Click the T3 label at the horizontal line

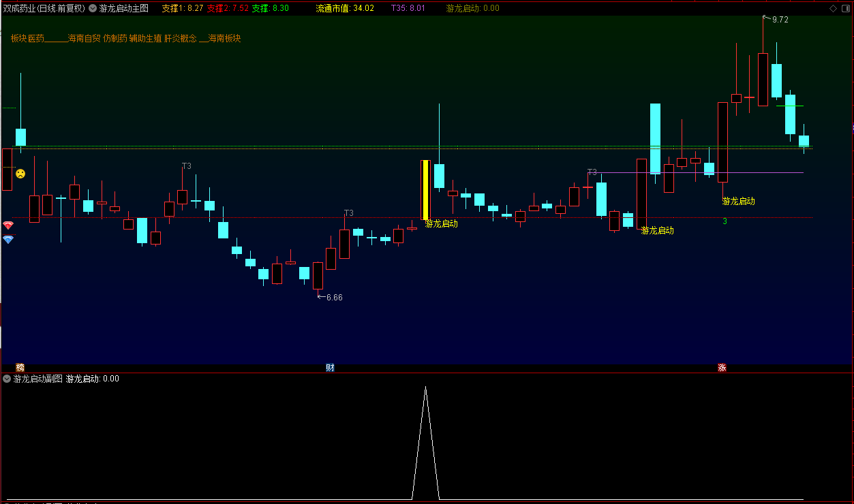click(592, 172)
